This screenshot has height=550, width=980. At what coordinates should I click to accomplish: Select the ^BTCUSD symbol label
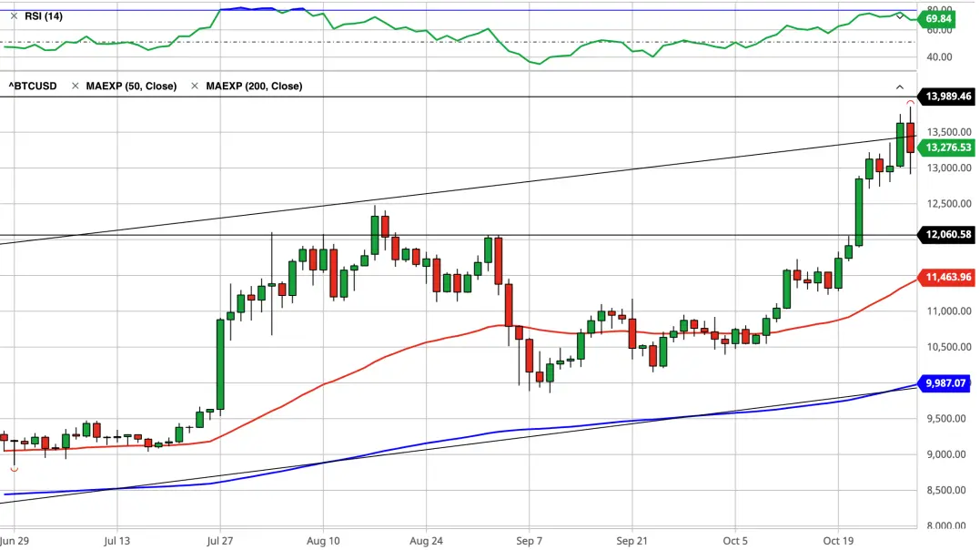coord(33,86)
